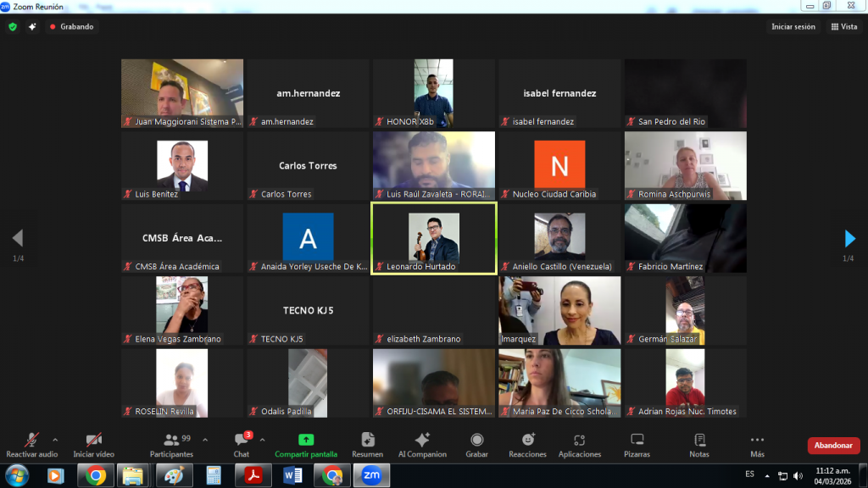Open Pizarras whiteboards
Screen dimensions: 868x488
click(637, 445)
